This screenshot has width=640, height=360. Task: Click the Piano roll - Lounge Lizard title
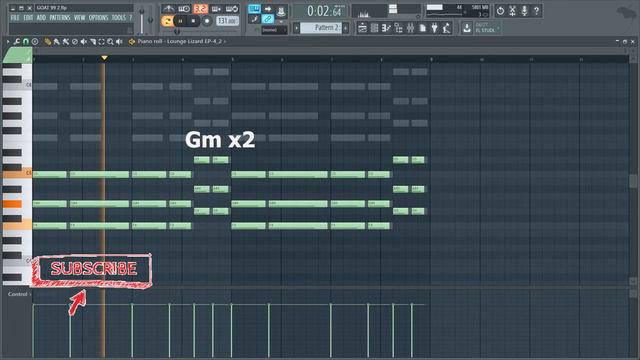[x=179, y=42]
